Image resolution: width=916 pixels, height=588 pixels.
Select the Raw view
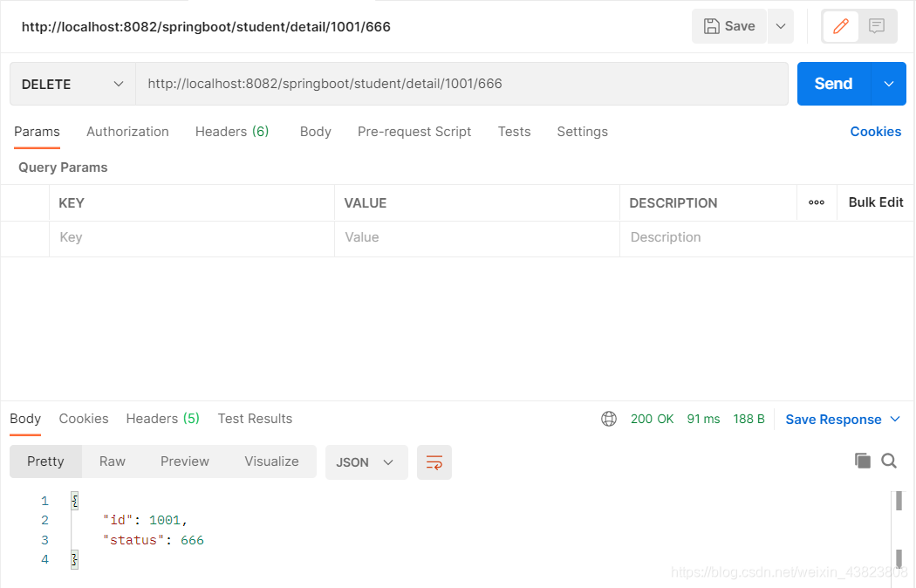pyautogui.click(x=113, y=462)
